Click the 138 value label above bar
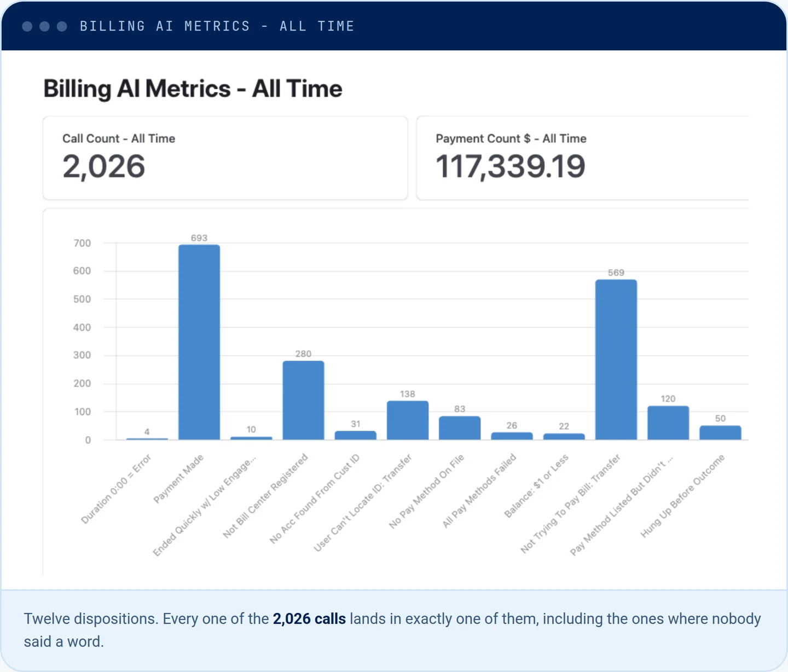788x672 pixels. coord(408,394)
